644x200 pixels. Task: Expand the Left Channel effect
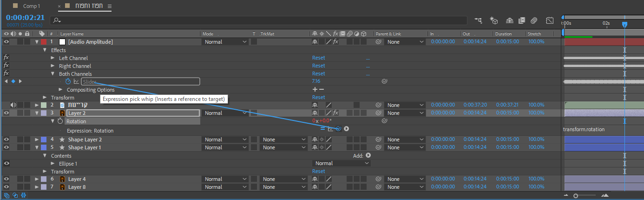point(53,58)
